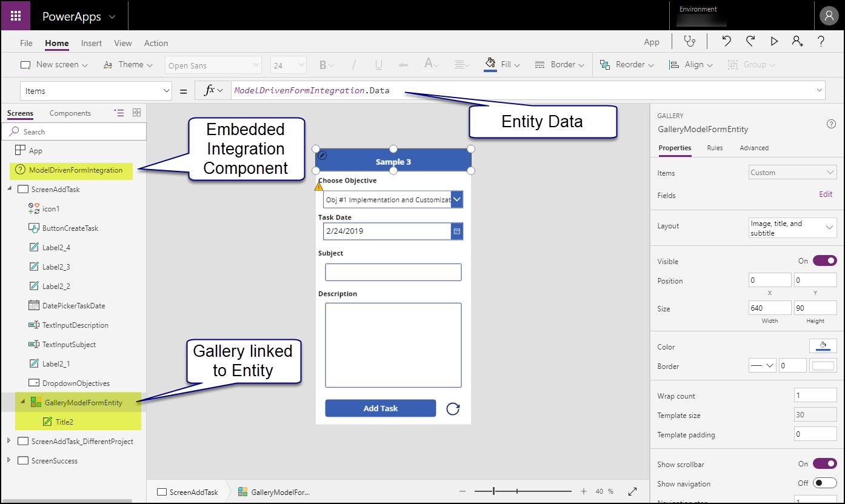Toggle the Visible switch off

point(824,260)
